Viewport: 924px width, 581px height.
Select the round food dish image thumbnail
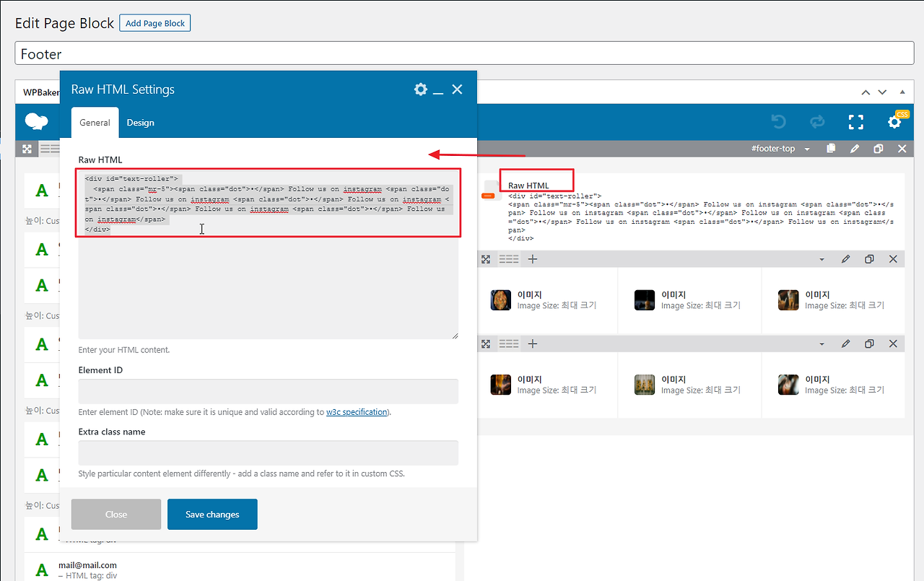click(501, 300)
